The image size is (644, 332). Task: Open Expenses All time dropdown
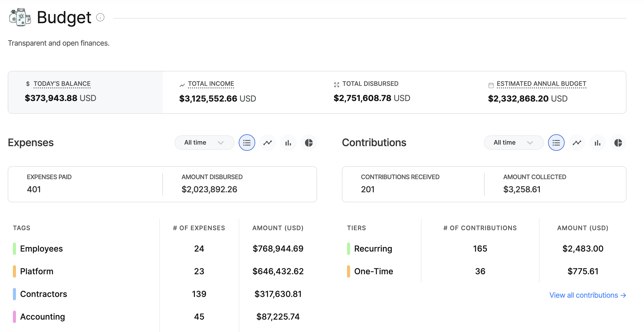(204, 143)
